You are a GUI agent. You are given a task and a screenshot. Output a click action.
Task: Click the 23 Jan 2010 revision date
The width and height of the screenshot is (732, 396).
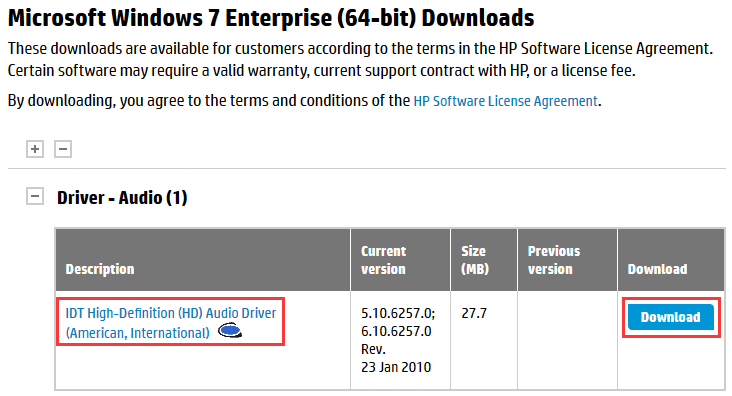(396, 367)
